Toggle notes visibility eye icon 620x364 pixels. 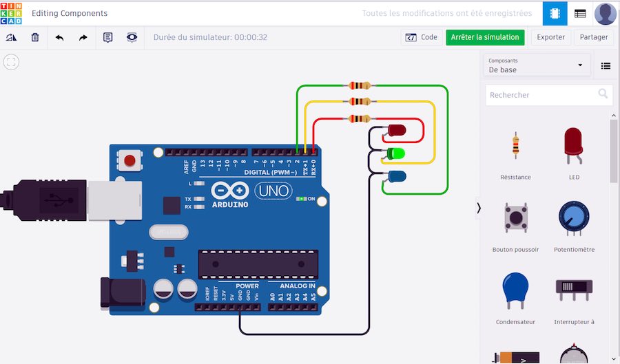[132, 38]
